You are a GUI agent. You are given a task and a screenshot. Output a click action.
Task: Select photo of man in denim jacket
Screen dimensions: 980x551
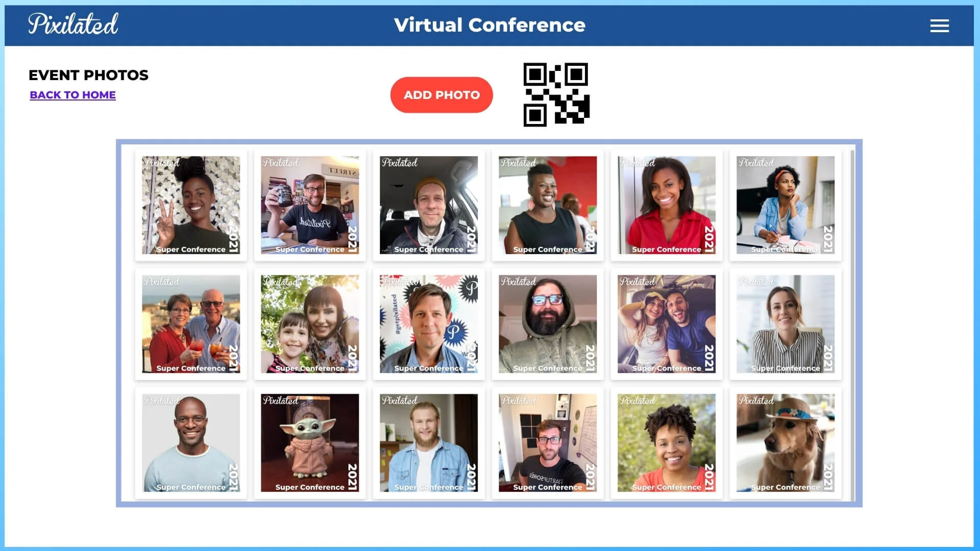pos(429,443)
